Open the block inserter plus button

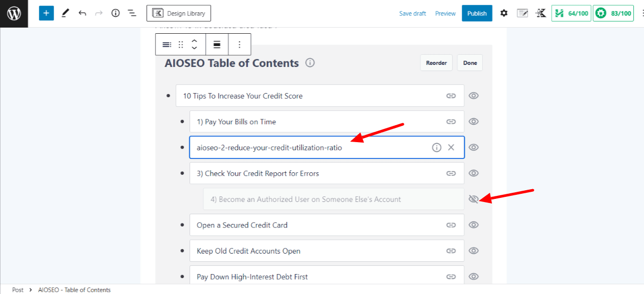pos(46,13)
